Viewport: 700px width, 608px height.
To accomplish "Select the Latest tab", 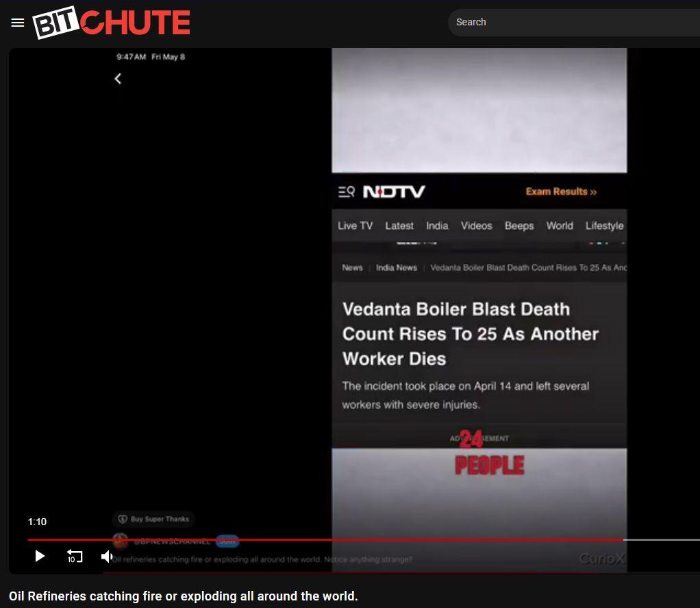I will coord(399,226).
